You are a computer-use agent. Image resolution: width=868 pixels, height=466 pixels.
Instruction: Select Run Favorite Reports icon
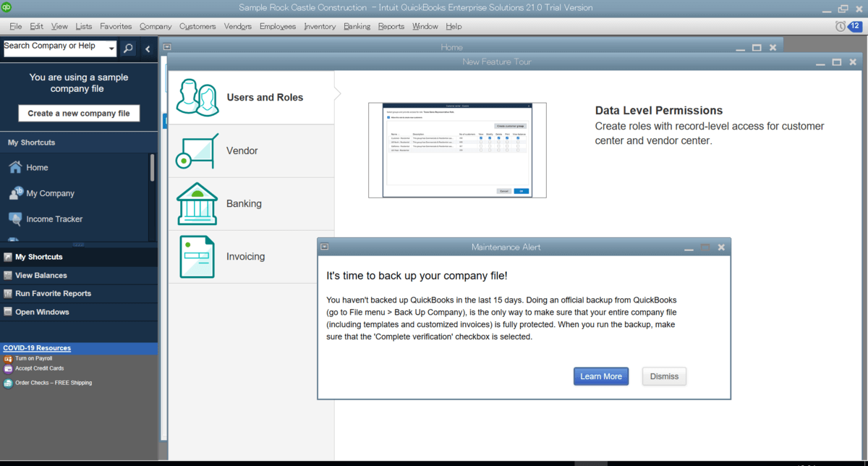pyautogui.click(x=8, y=294)
